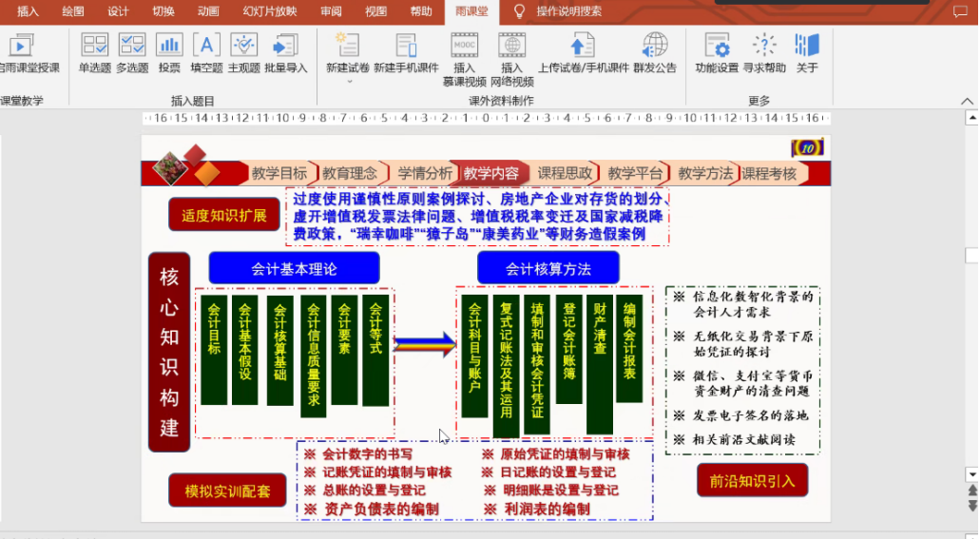Open the 绘图 ribbon tab
This screenshot has width=980, height=539.
[x=72, y=11]
